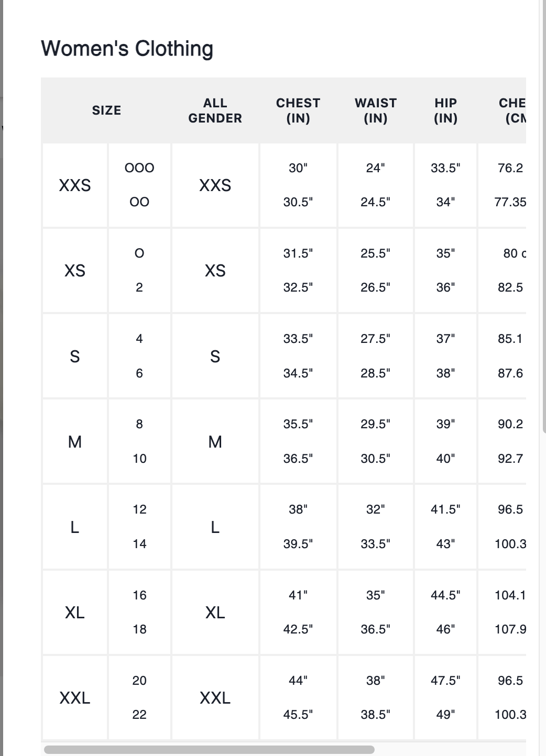Select the XS size row label
This screenshot has height=756, width=546.
(x=75, y=271)
